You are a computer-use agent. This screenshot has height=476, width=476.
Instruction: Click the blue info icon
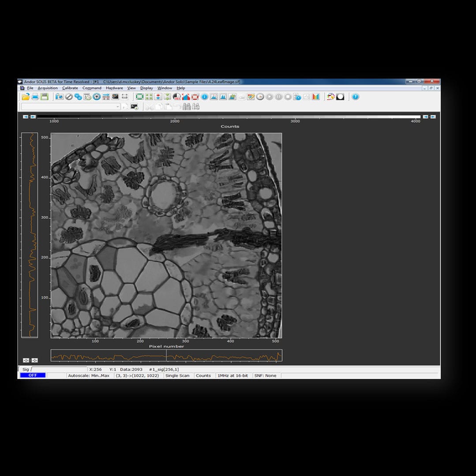[205, 97]
